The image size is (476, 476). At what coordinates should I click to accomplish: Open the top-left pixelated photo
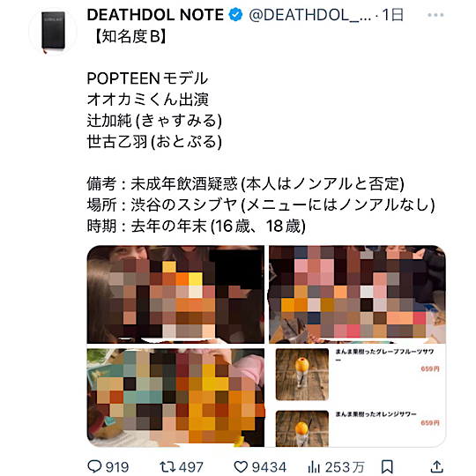(x=175, y=294)
